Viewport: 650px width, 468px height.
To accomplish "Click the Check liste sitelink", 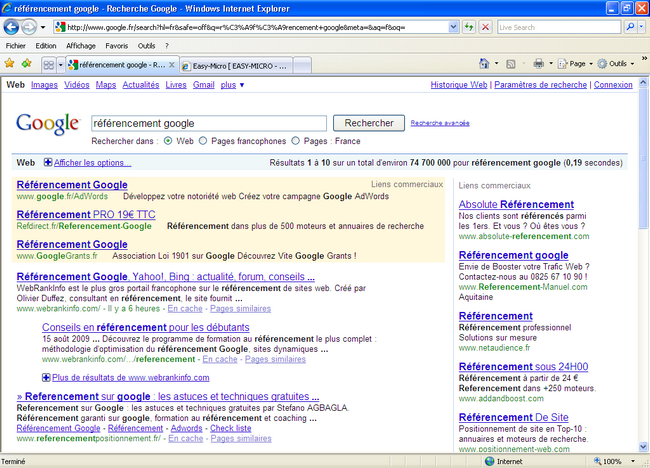I will point(230,428).
